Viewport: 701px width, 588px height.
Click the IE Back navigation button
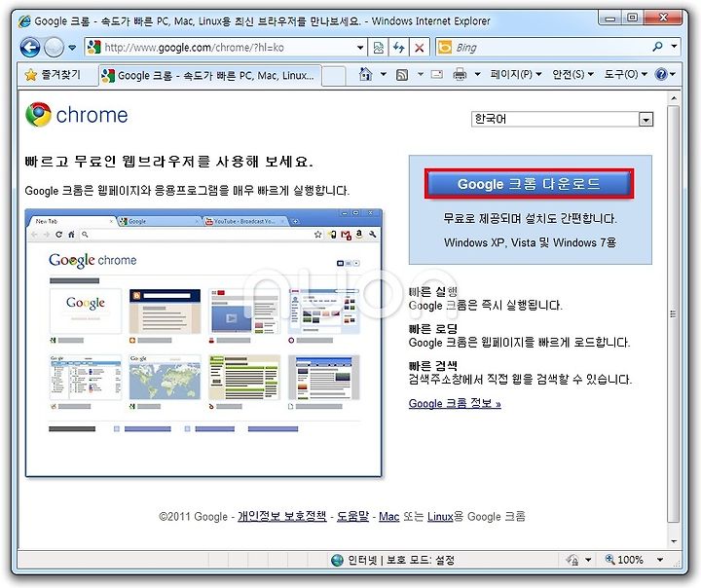[30, 48]
